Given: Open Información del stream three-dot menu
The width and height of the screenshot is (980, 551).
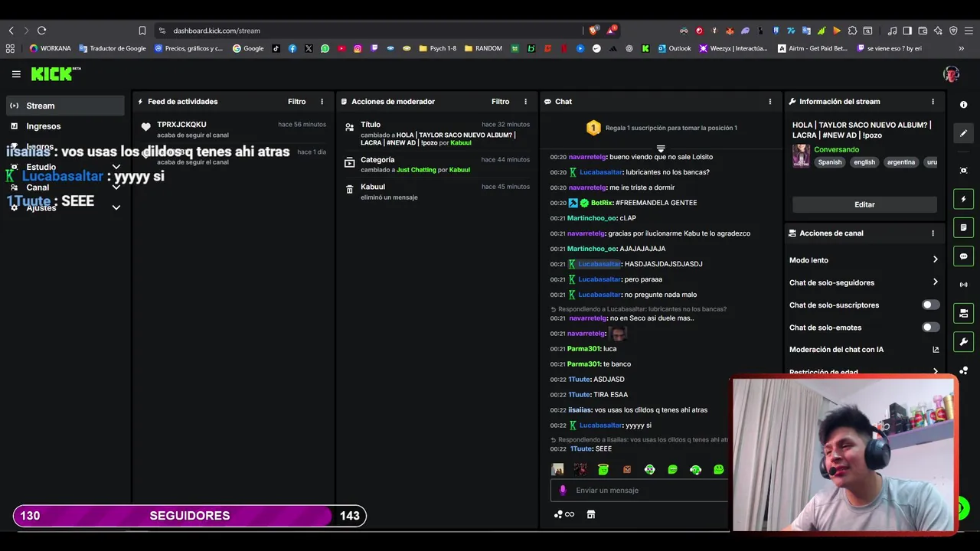Looking at the screenshot, I should pyautogui.click(x=933, y=102).
